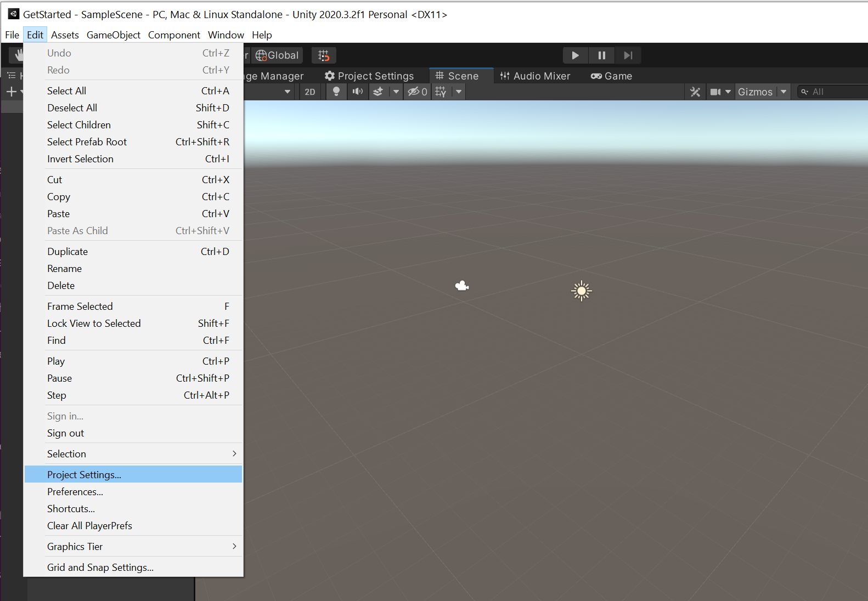Open the Component menu
The height and width of the screenshot is (601, 868).
[174, 35]
